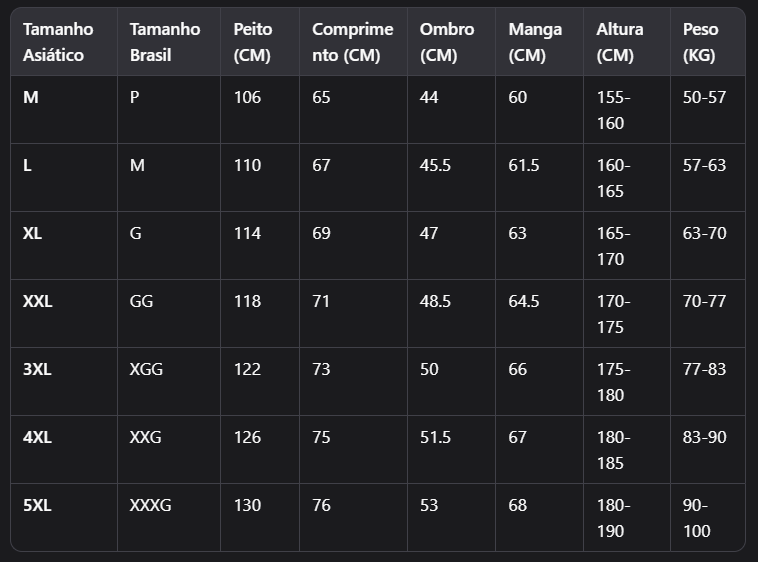The width and height of the screenshot is (758, 562).
Task: Select the chest value 106 cell
Action: (x=247, y=97)
